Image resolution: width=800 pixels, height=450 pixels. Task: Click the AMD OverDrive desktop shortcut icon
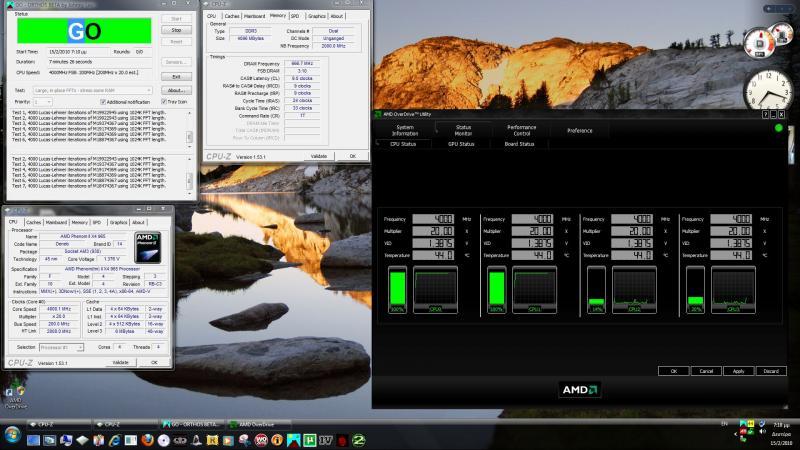[x=16, y=391]
